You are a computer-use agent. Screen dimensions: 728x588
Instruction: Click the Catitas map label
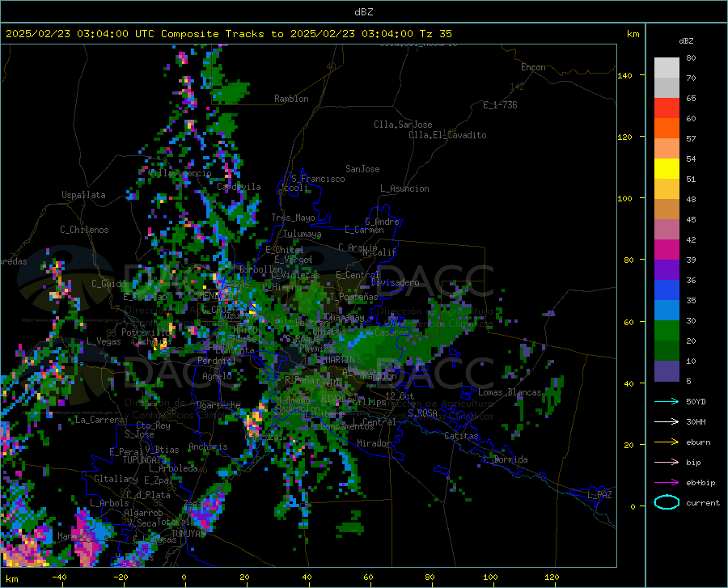click(x=461, y=436)
